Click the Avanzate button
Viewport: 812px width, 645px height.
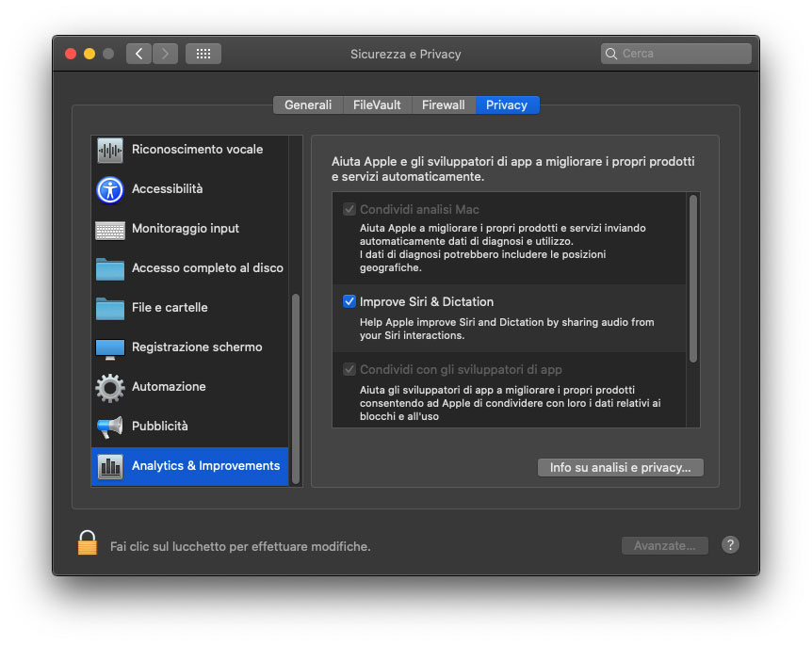pyautogui.click(x=664, y=545)
